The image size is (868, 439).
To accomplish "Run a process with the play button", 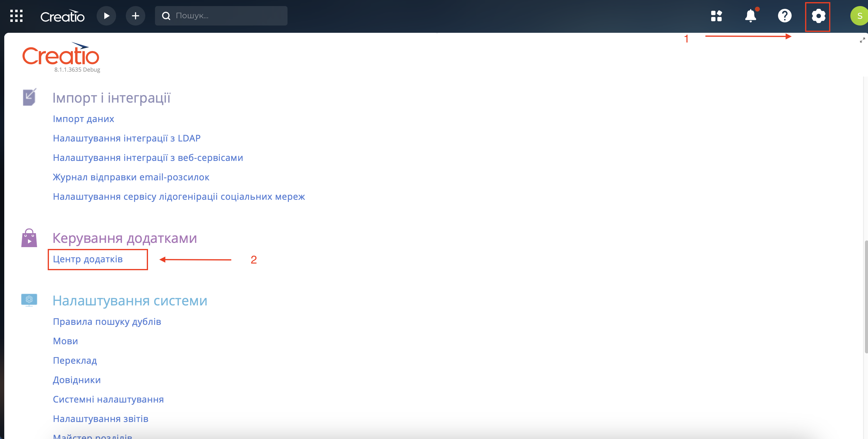I will click(106, 16).
